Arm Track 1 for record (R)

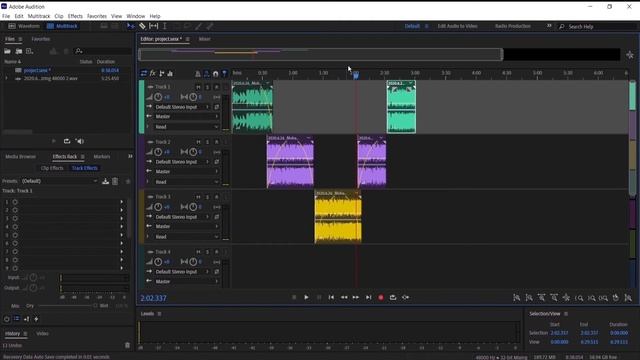click(x=216, y=87)
